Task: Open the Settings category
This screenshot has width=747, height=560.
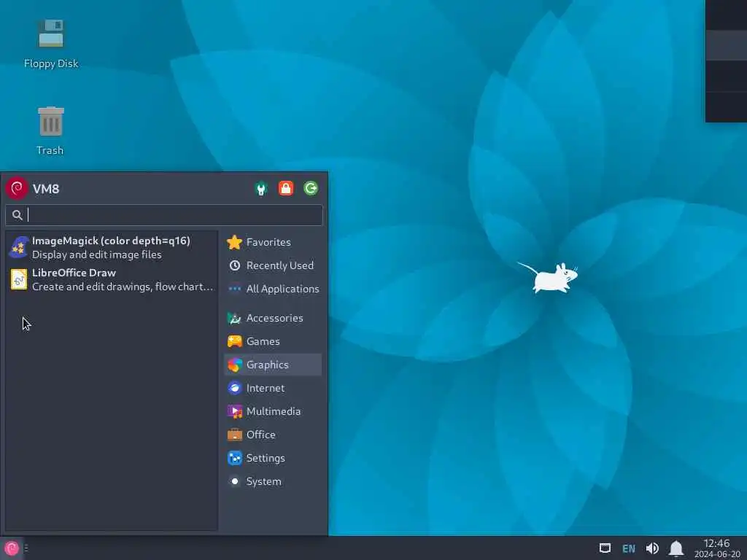Action: 273,458
